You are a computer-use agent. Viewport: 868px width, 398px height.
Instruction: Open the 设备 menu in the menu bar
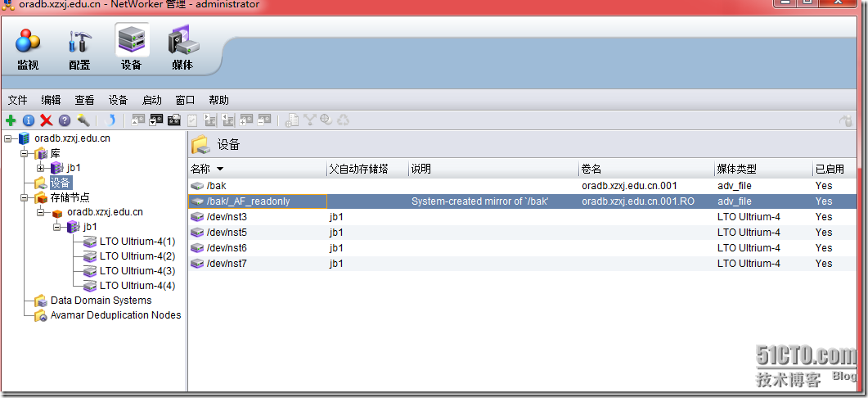(x=118, y=101)
